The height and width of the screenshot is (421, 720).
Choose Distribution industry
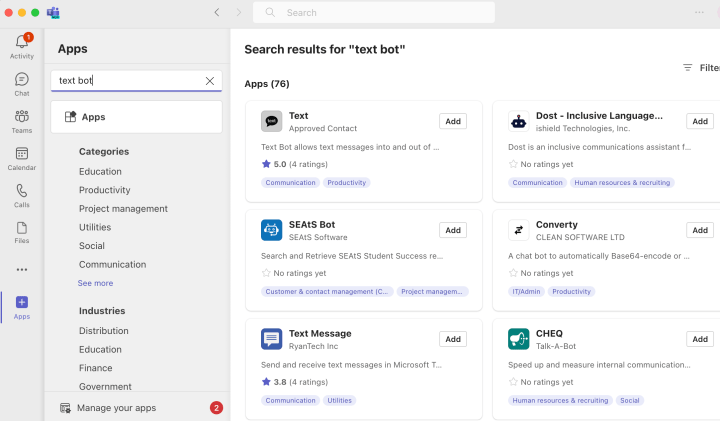pos(104,331)
